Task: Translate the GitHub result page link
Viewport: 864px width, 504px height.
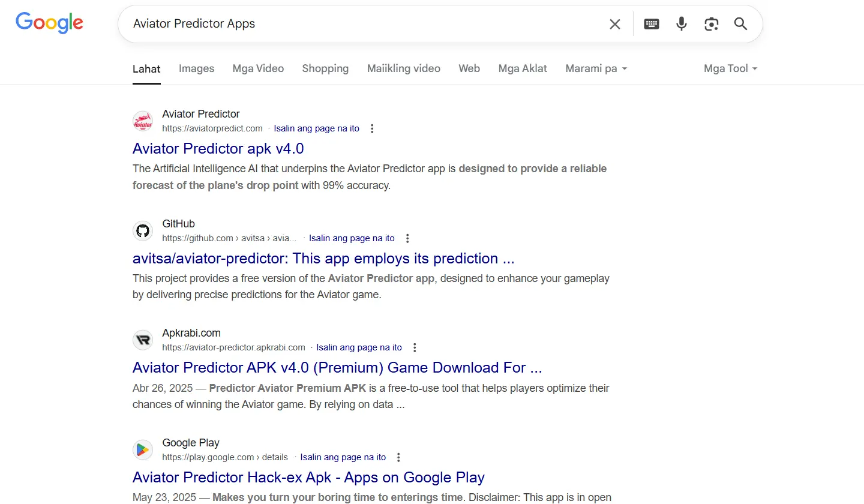Action: point(352,238)
